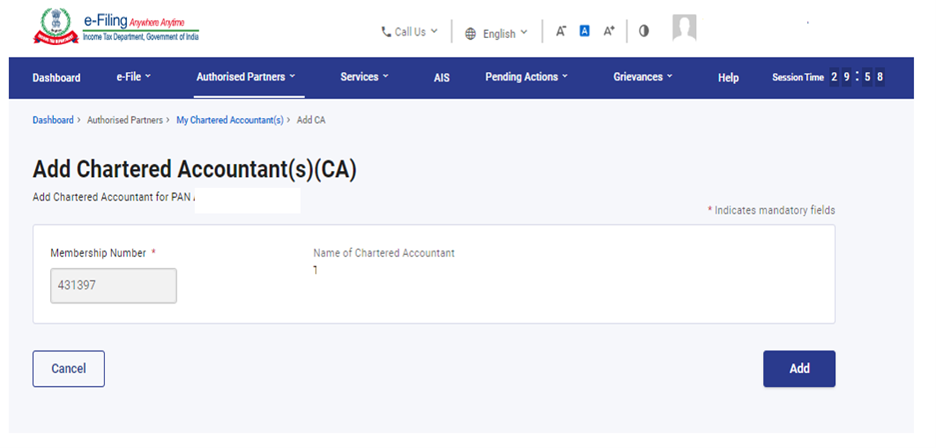Viewport: 936px width, 448px height.
Task: Expand the Pending Actions menu
Action: pyautogui.click(x=526, y=77)
